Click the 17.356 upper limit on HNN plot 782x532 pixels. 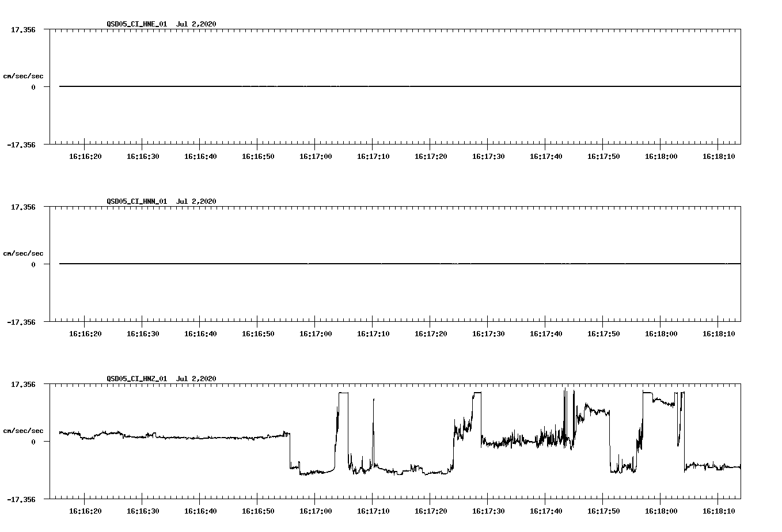[x=23, y=207]
